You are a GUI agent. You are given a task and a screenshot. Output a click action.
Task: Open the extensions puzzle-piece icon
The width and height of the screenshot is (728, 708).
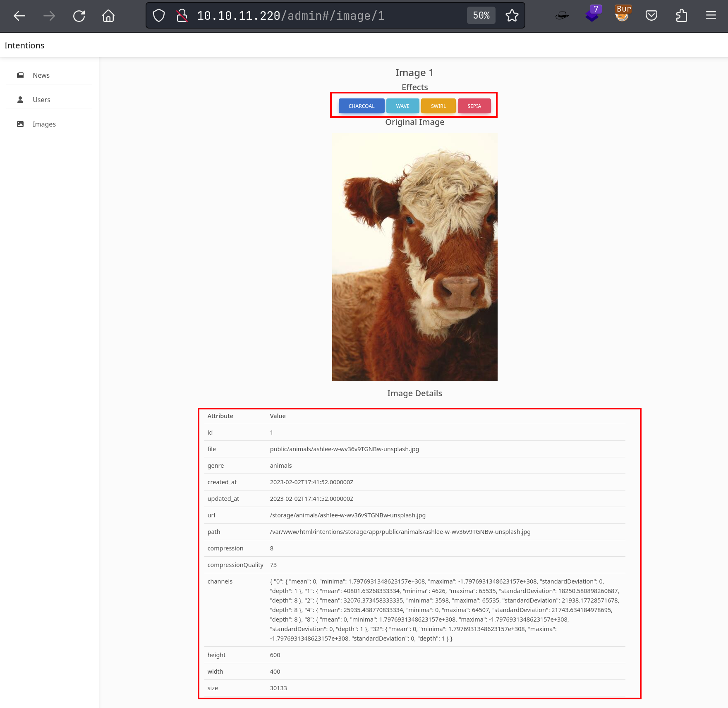pos(681,16)
